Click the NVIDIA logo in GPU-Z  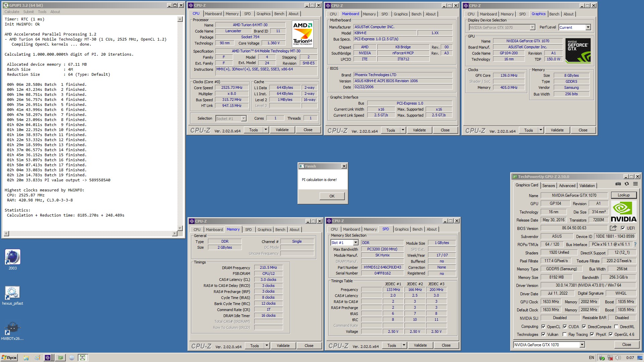pos(624,212)
